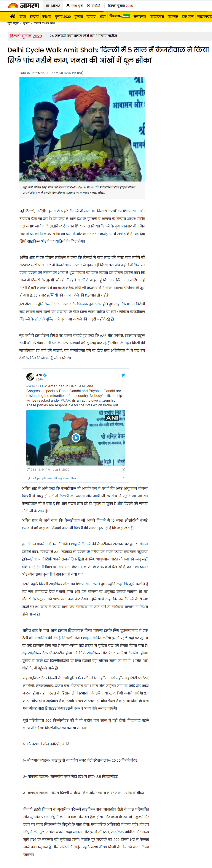Open the क्रिकेट menu item
212x868 pixels.
(91, 17)
